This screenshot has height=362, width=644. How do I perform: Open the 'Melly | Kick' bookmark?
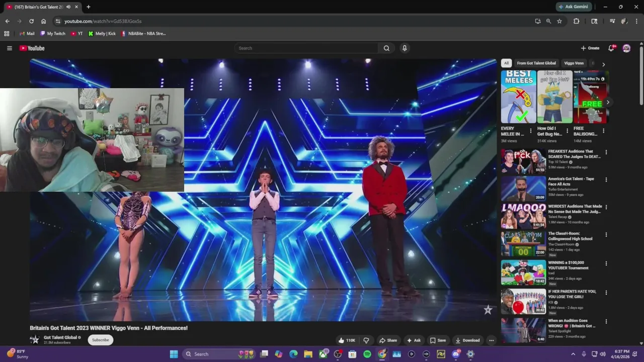102,34
